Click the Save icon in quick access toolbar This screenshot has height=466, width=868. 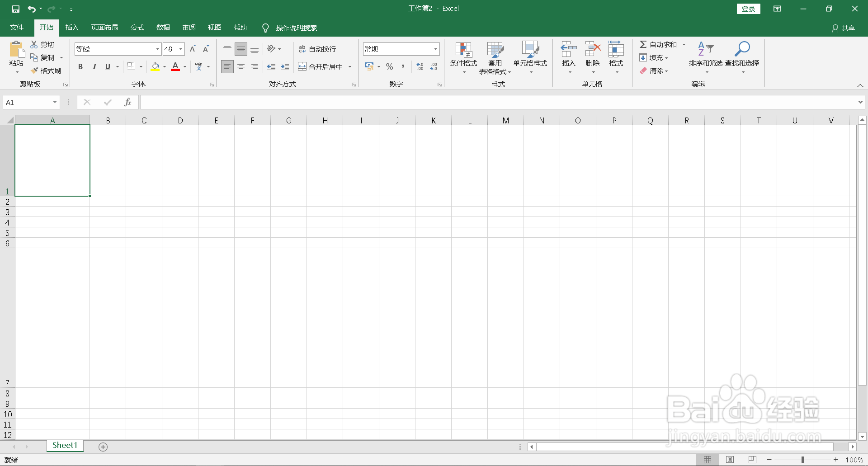coord(16,9)
